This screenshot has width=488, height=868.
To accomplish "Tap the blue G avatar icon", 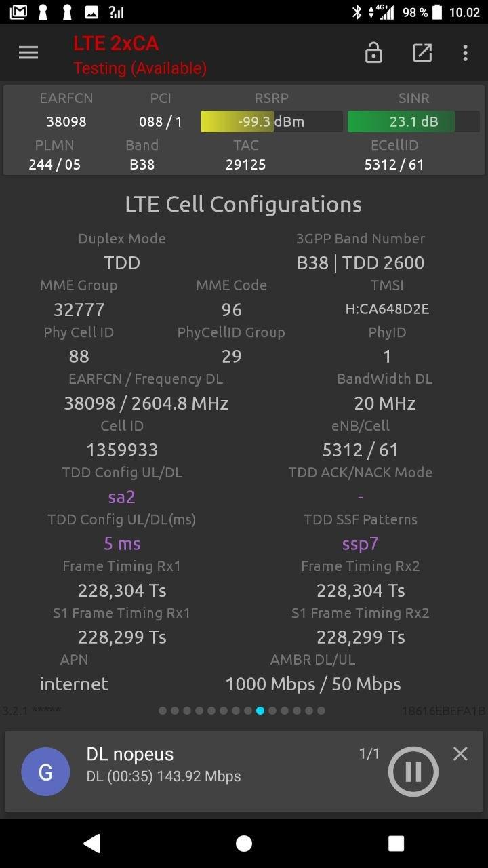I will pyautogui.click(x=45, y=772).
